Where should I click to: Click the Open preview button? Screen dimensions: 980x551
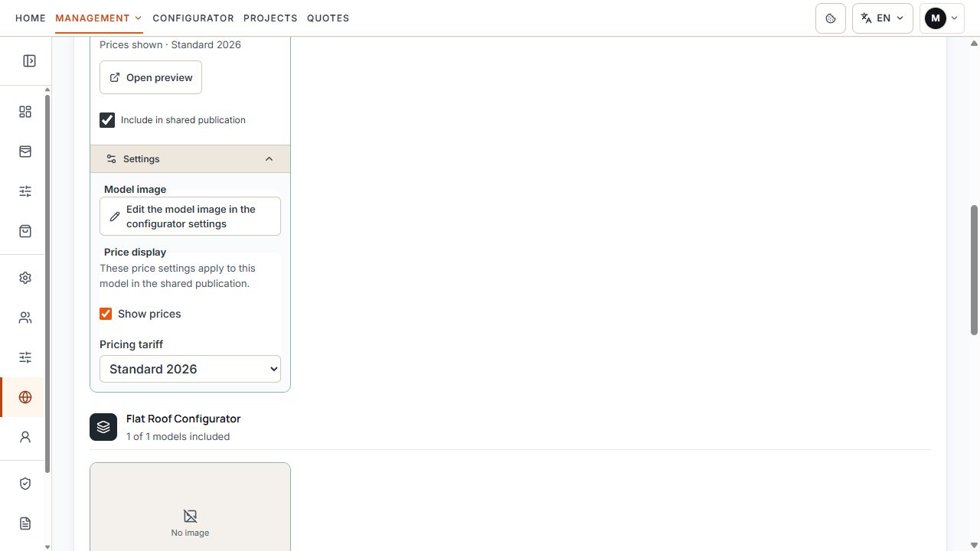coord(151,77)
